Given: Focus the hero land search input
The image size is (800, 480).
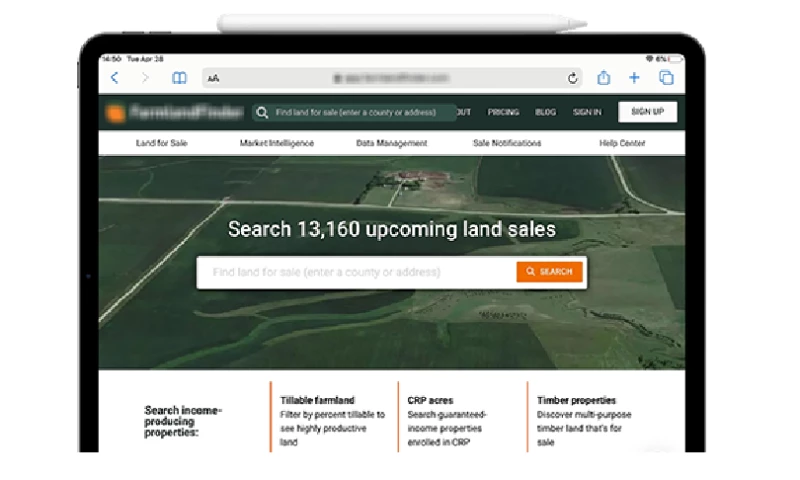Looking at the screenshot, I should tap(357, 272).
